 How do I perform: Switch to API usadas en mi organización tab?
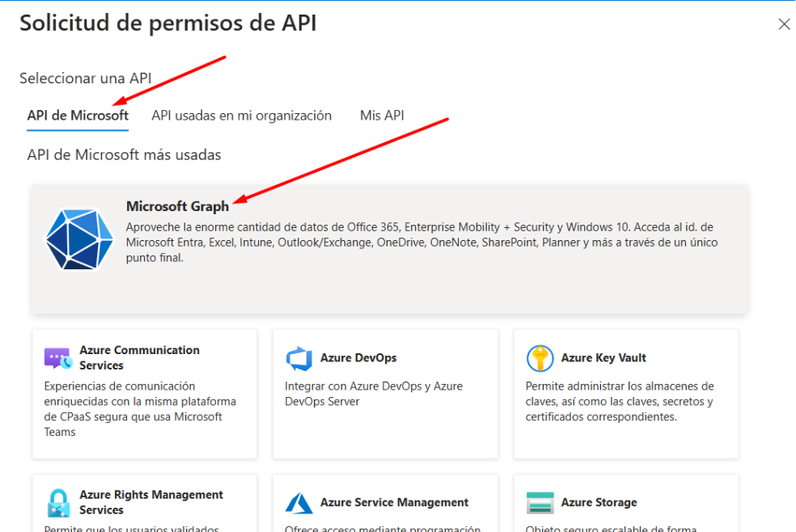pyautogui.click(x=241, y=116)
